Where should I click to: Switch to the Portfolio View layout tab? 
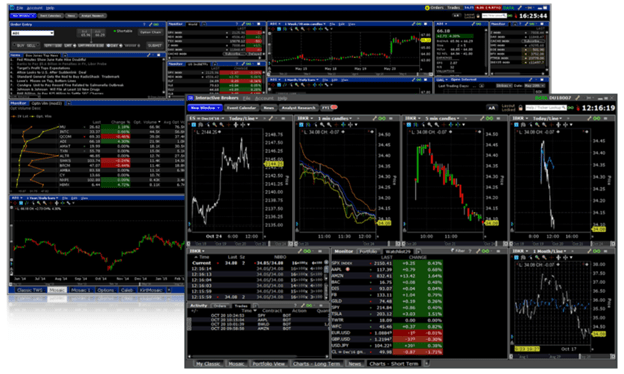(269, 364)
